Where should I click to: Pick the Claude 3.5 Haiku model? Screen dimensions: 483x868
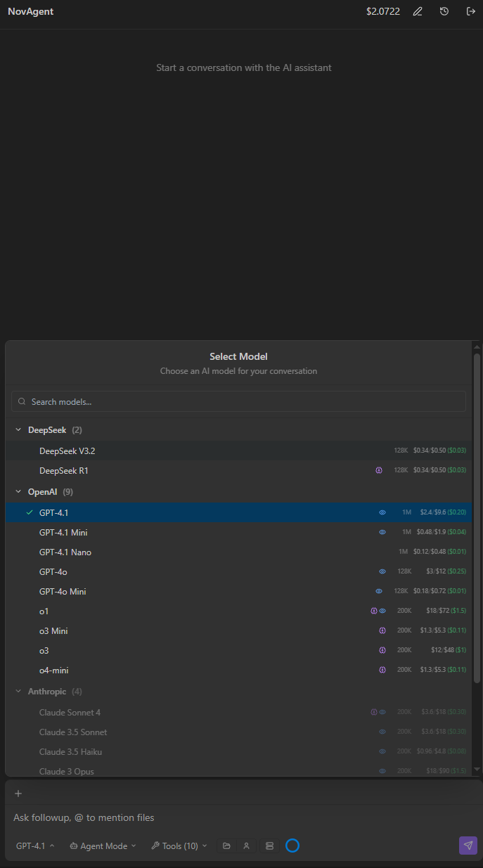[x=239, y=751]
